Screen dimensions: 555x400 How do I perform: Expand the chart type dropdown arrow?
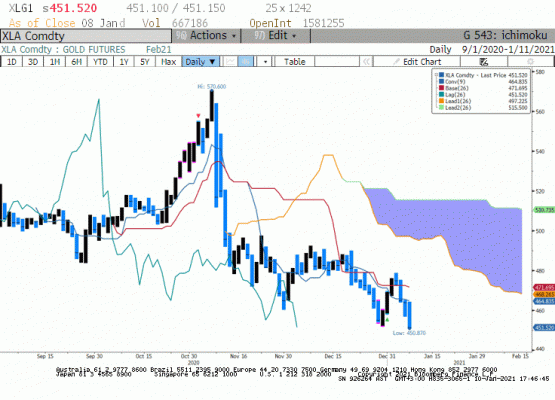click(x=265, y=62)
